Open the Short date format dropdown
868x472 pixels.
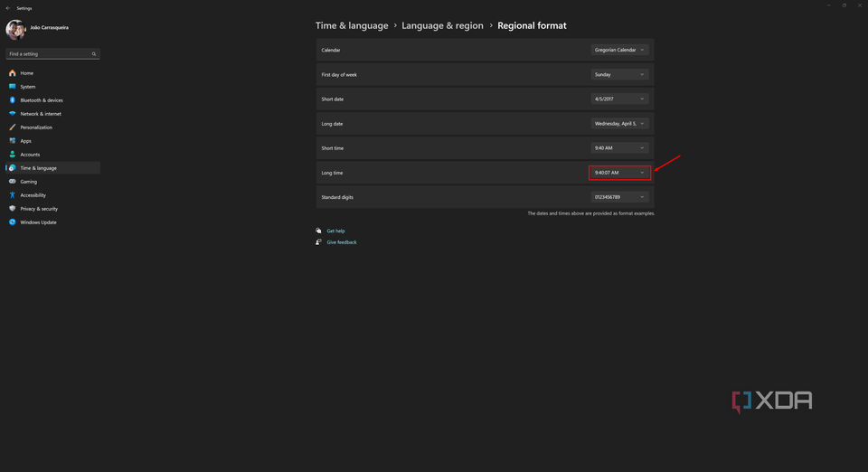point(619,99)
